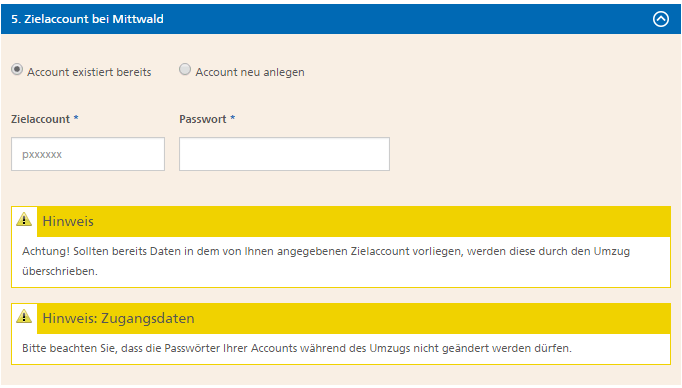This screenshot has width=682, height=388.
Task: Collapse the Zielaccount bei Mittwald section
Action: [x=661, y=19]
